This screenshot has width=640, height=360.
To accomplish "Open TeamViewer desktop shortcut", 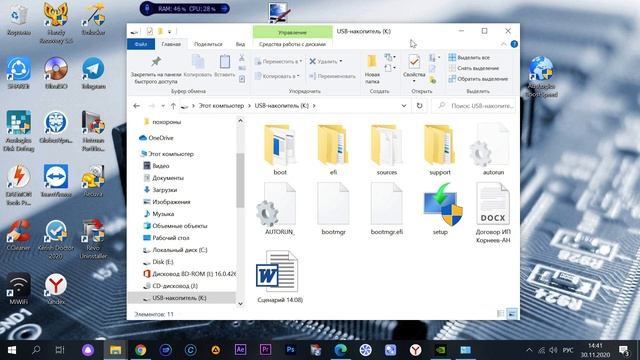I will (x=56, y=181).
